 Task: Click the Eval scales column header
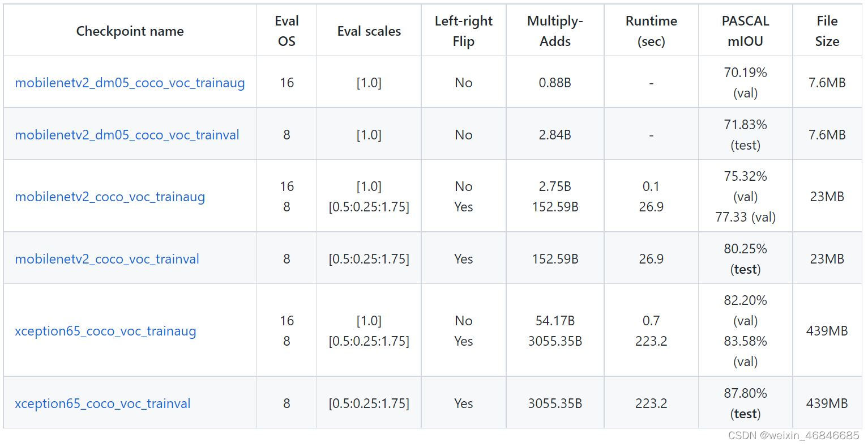tap(369, 31)
